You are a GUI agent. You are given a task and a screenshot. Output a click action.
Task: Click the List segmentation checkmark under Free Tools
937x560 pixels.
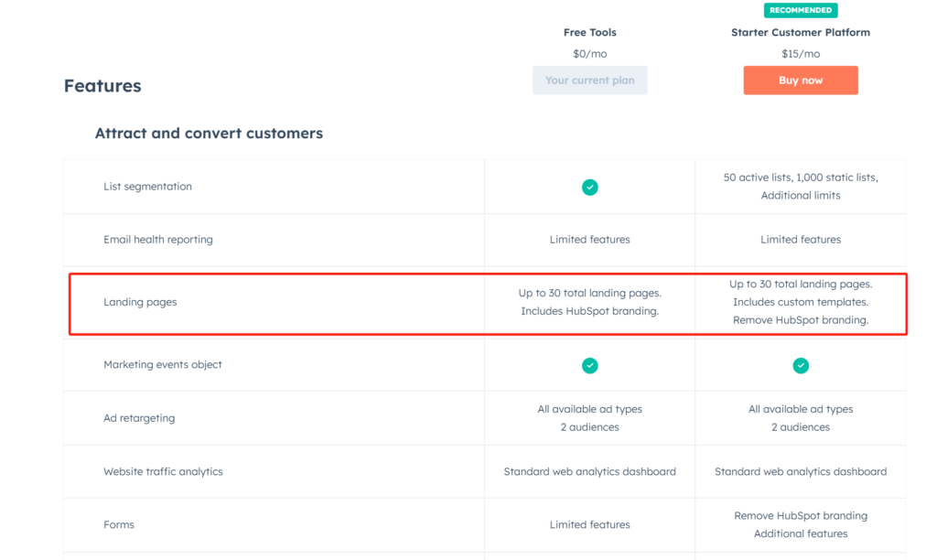[590, 187]
